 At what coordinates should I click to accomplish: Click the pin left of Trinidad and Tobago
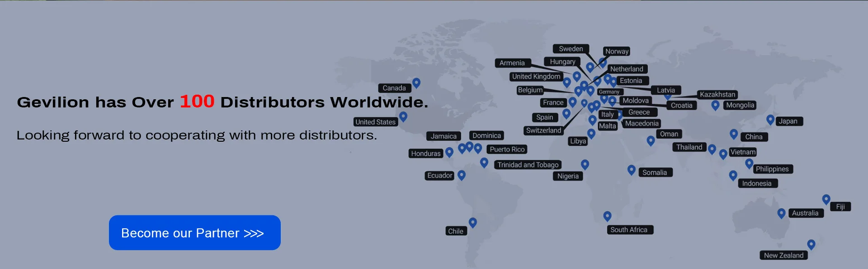click(x=484, y=162)
